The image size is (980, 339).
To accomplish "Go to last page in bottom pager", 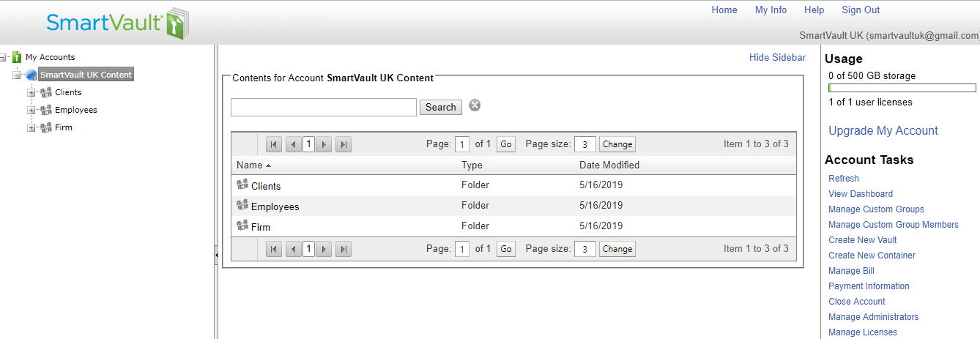I will [x=344, y=249].
